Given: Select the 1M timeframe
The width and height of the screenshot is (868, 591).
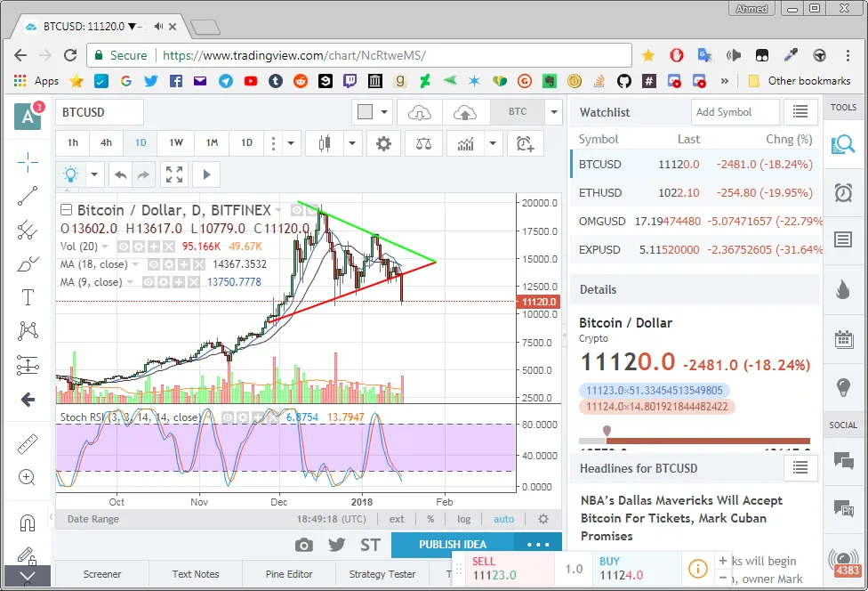Looking at the screenshot, I should (212, 143).
